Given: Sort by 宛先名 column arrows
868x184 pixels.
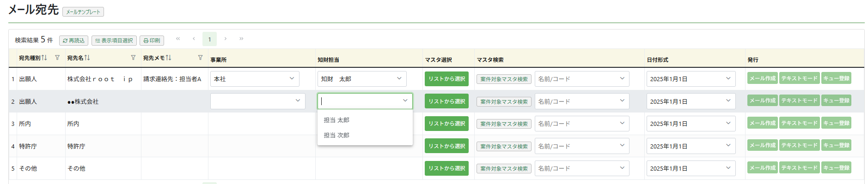Looking at the screenshot, I should click(x=87, y=58).
